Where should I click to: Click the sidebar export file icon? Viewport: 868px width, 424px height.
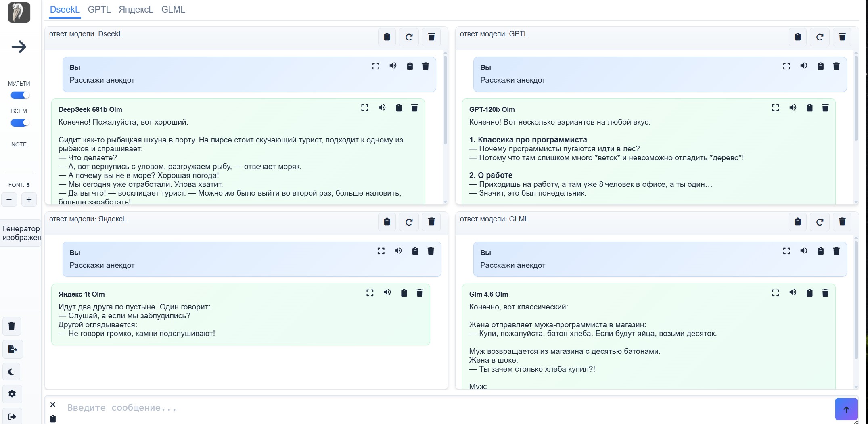(x=12, y=349)
